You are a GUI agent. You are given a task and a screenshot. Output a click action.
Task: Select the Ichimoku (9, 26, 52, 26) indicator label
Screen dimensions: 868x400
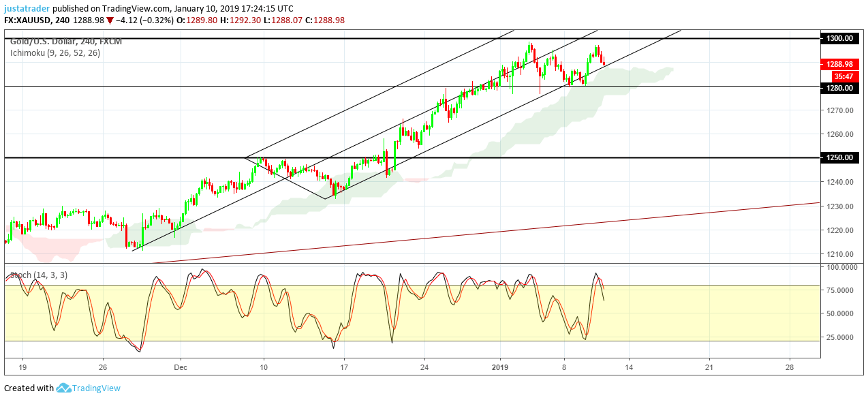click(55, 52)
